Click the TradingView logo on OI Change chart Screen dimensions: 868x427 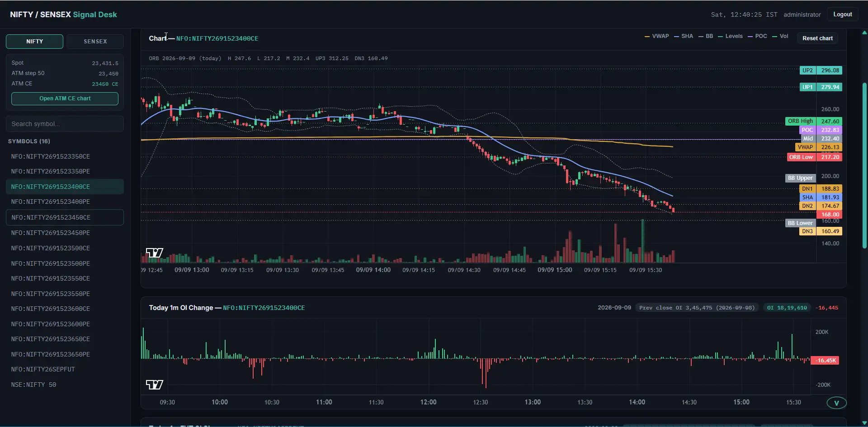click(x=154, y=385)
